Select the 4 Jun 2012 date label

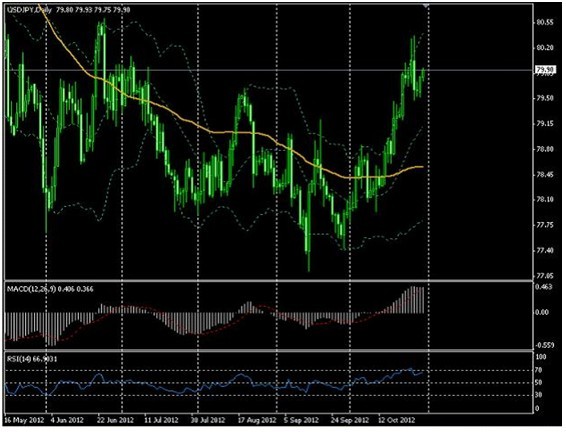pos(68,420)
